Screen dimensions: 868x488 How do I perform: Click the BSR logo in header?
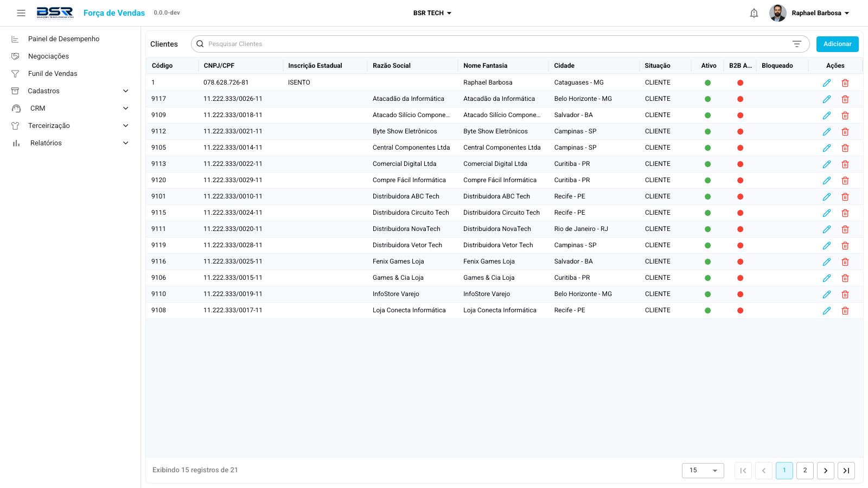click(55, 13)
